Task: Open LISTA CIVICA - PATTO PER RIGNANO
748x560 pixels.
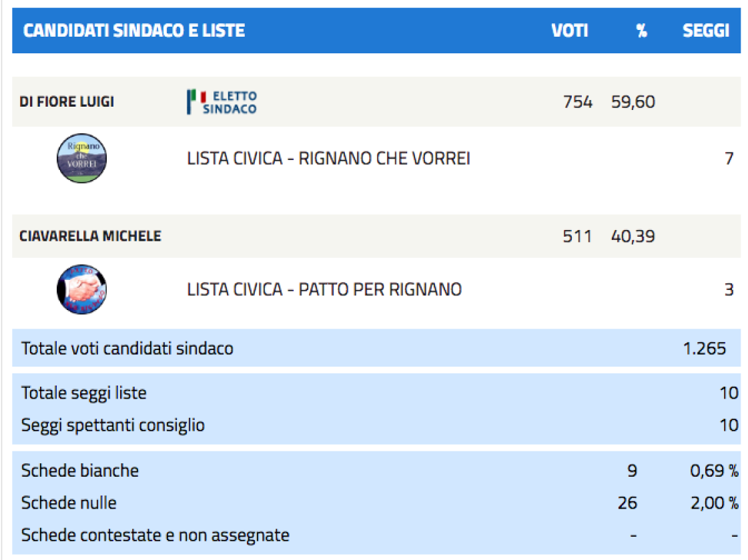Action: pos(324,289)
